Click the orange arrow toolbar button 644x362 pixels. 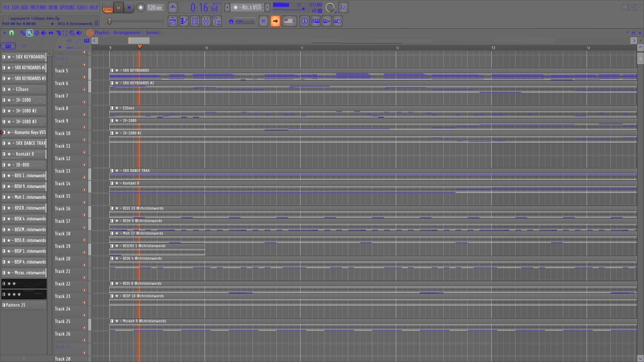pos(275,21)
